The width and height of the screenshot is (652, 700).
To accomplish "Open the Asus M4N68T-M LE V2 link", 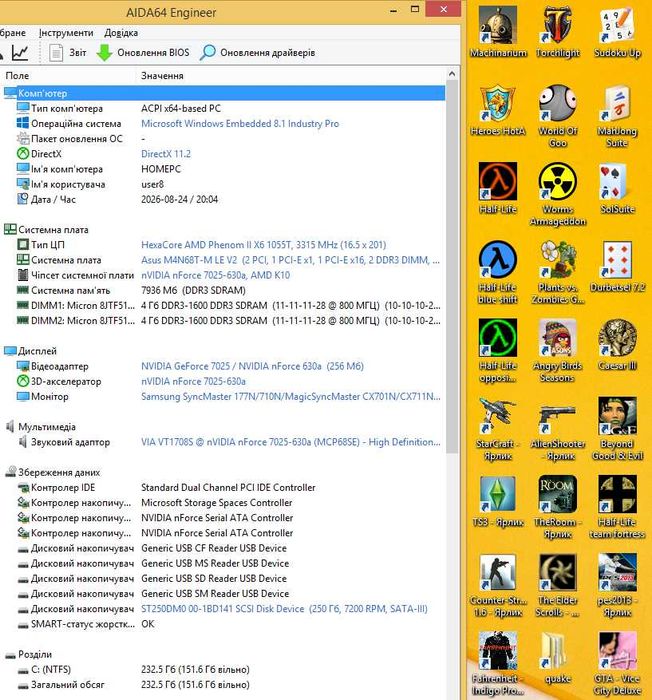I will (290, 260).
